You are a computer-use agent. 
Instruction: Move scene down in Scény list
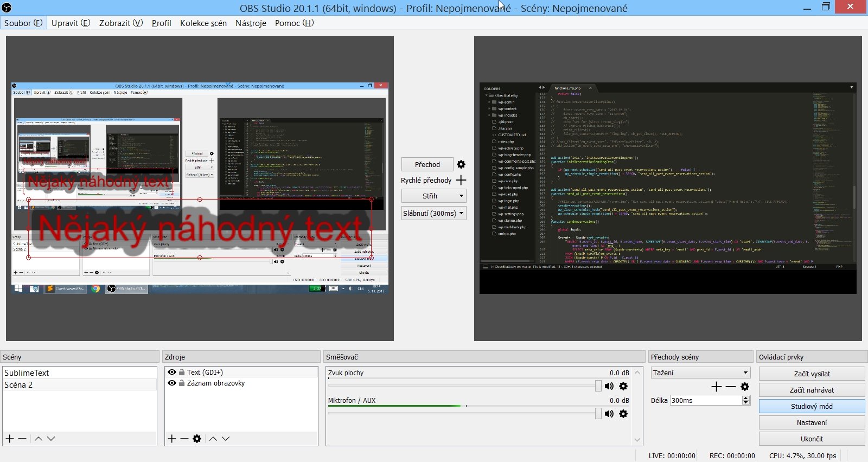click(x=51, y=439)
